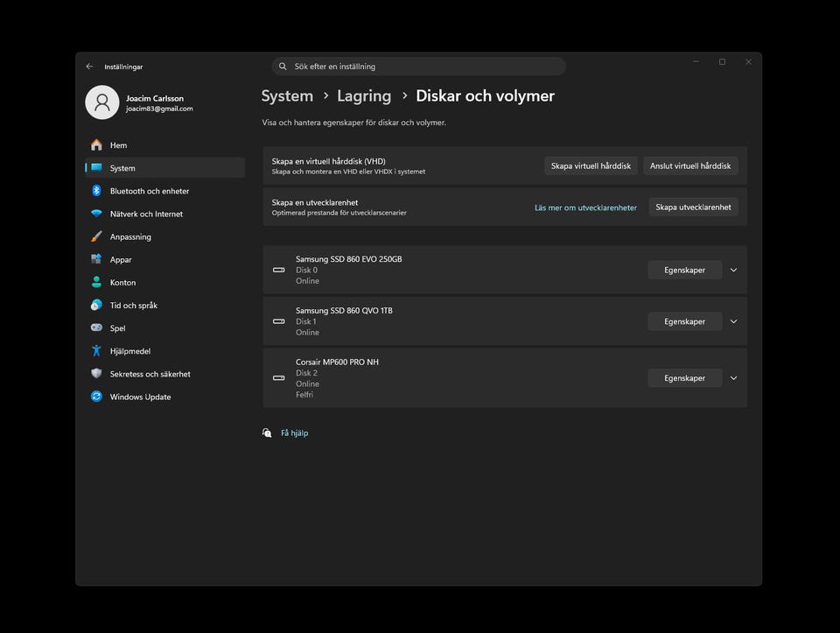Click the Hem house icon
This screenshot has width=840, height=633.
96,145
